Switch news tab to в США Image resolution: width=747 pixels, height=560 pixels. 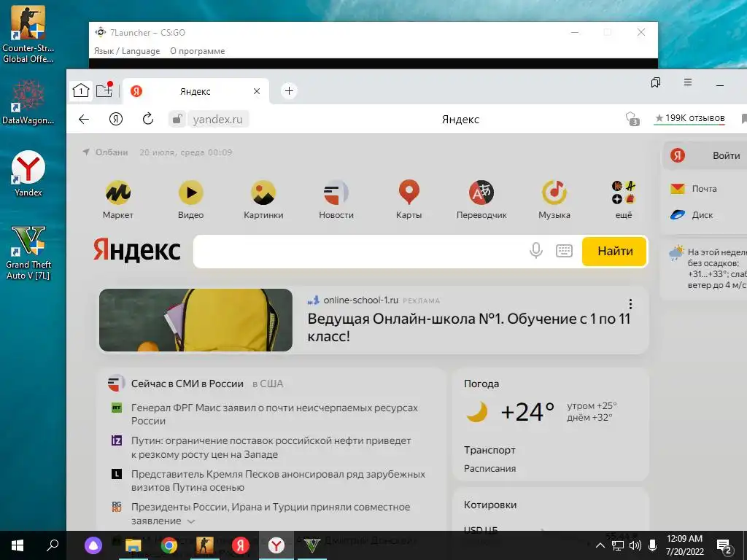coord(268,384)
